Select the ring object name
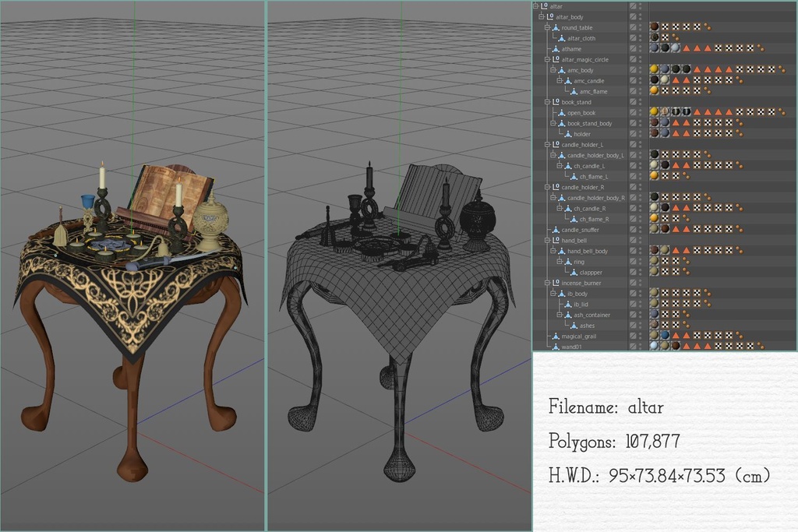 coord(579,262)
